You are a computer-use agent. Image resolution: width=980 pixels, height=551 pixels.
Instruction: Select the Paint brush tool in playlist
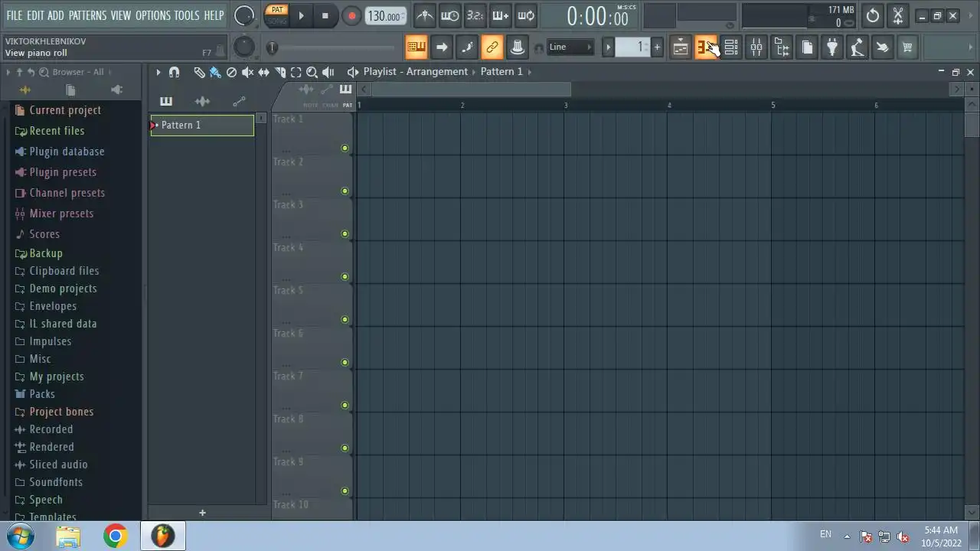[215, 72]
